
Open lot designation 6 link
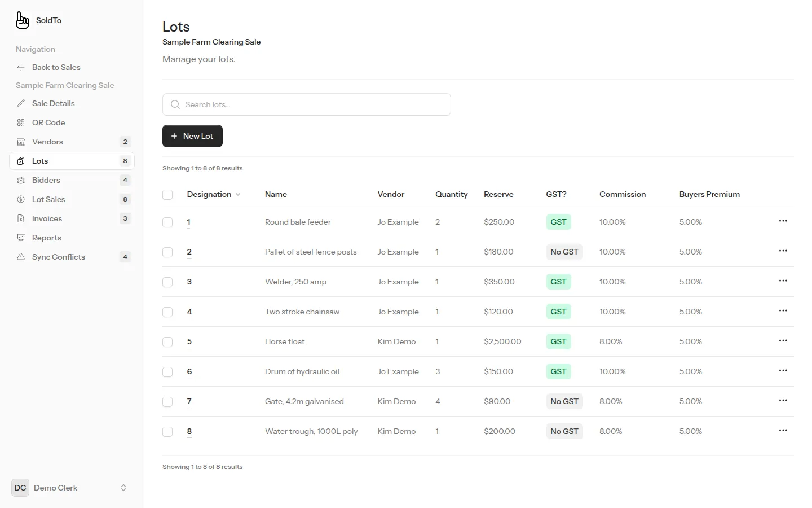(x=189, y=371)
